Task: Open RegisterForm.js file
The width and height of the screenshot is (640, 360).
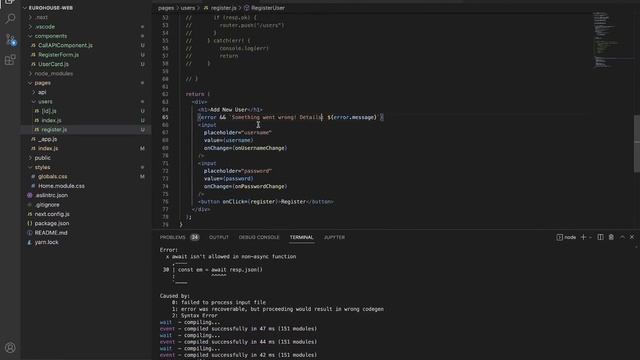Action: pos(58,55)
